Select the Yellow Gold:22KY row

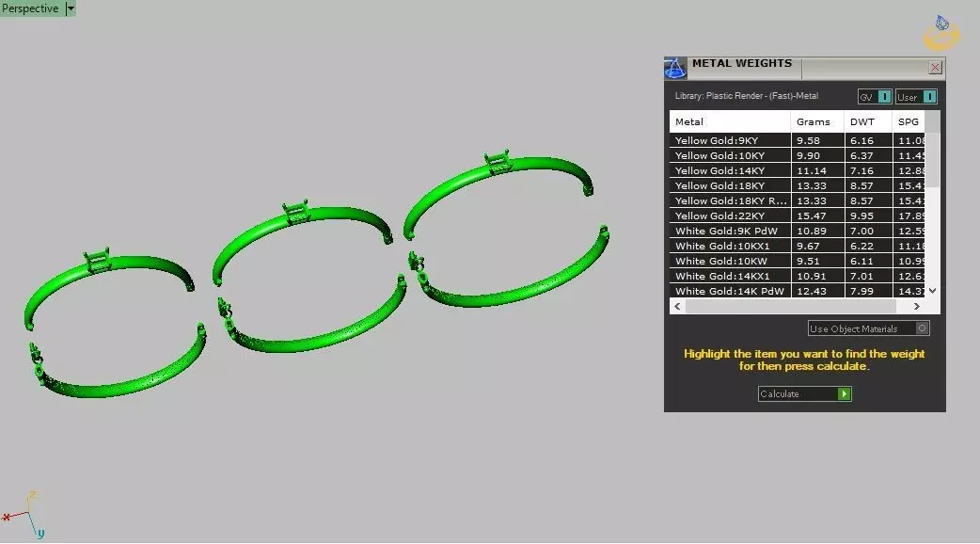point(797,216)
